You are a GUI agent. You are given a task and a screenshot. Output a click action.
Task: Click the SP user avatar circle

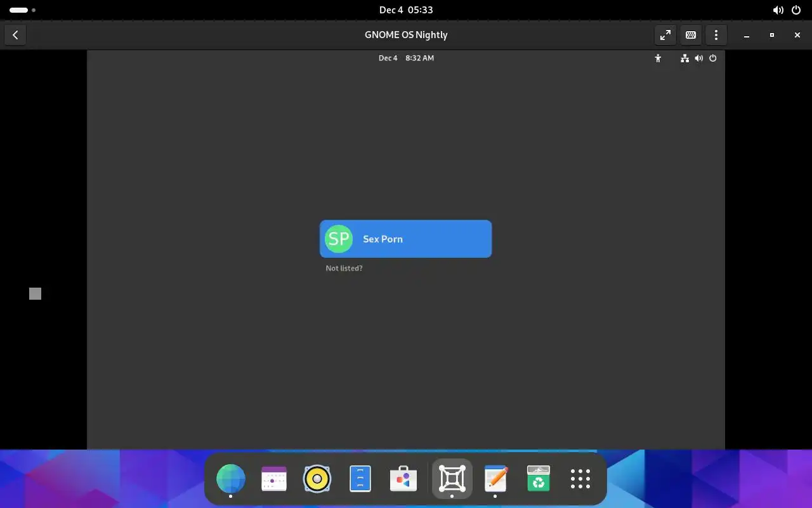[x=339, y=239]
